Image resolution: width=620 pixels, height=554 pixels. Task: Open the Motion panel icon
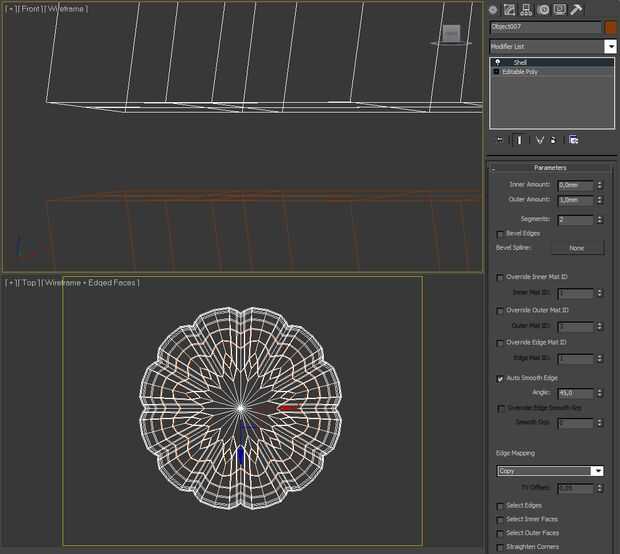[x=542, y=9]
